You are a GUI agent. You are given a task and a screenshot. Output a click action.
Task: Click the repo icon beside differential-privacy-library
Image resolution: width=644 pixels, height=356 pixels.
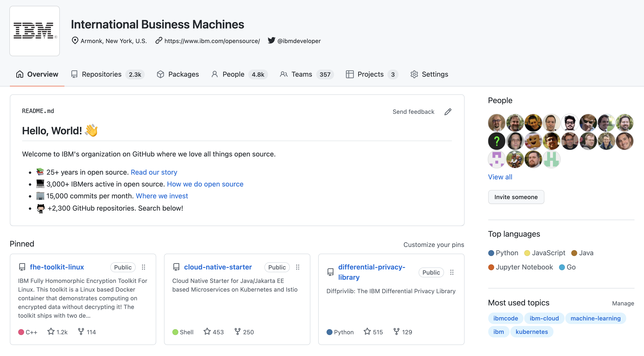pyautogui.click(x=330, y=272)
